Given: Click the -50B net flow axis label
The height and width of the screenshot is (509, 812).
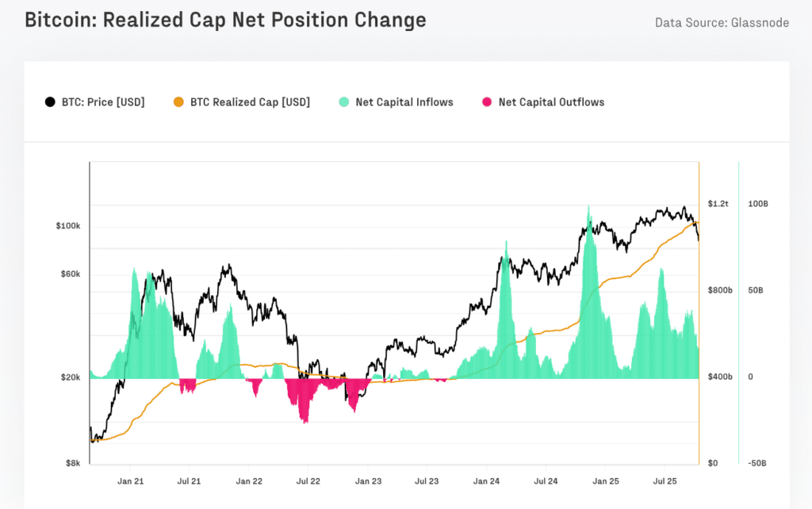Looking at the screenshot, I should point(757,463).
